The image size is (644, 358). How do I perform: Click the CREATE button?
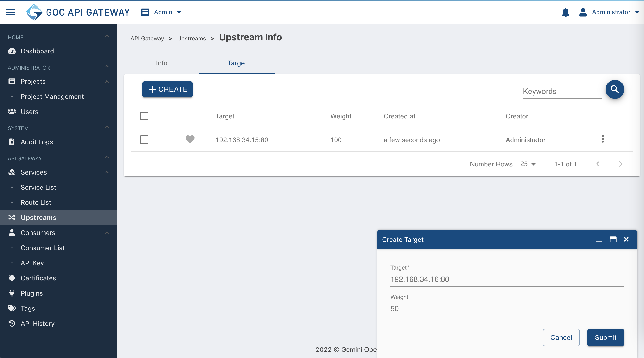tap(167, 89)
